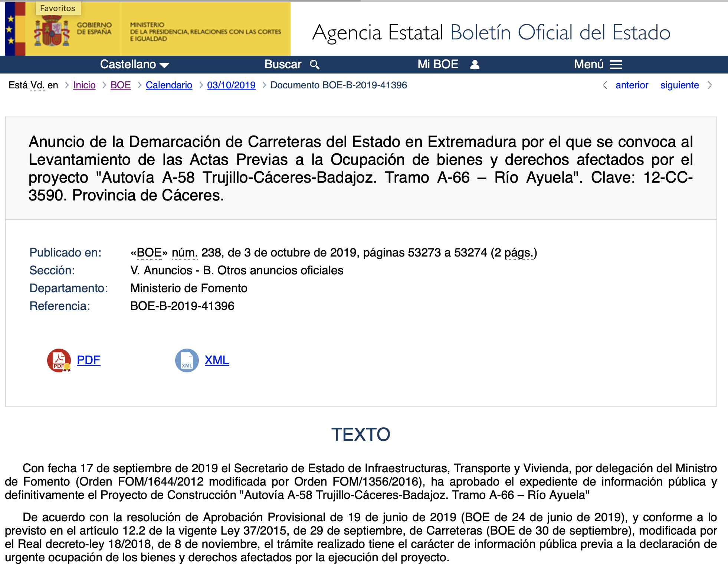Screen dimensions: 728x568
Task: Click the red PDF download icon
Action: [x=59, y=360]
